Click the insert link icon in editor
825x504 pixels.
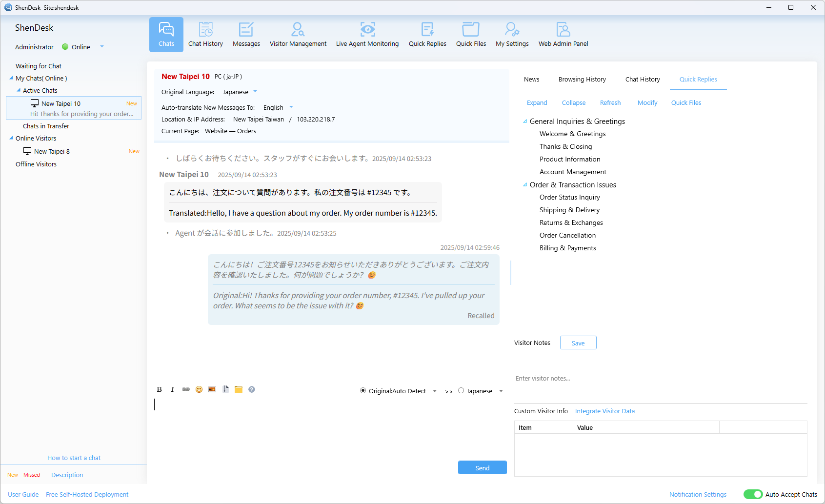click(x=186, y=389)
